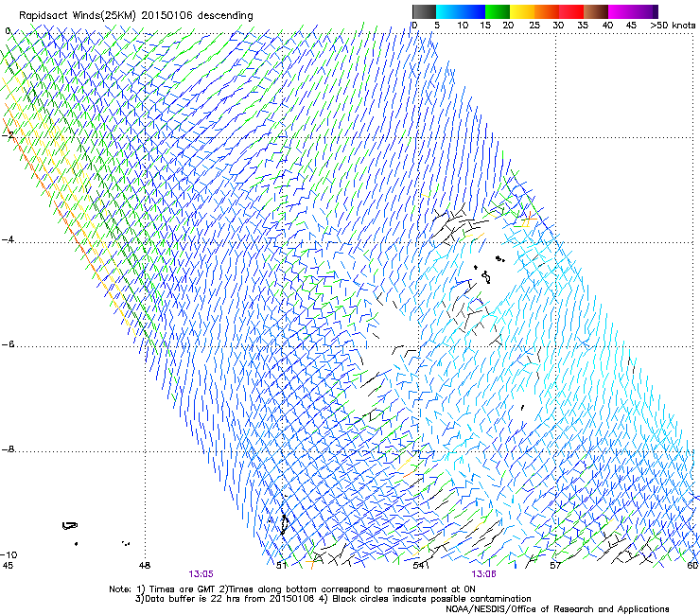Select the orange 25-30 knots legend swatch

pos(547,11)
